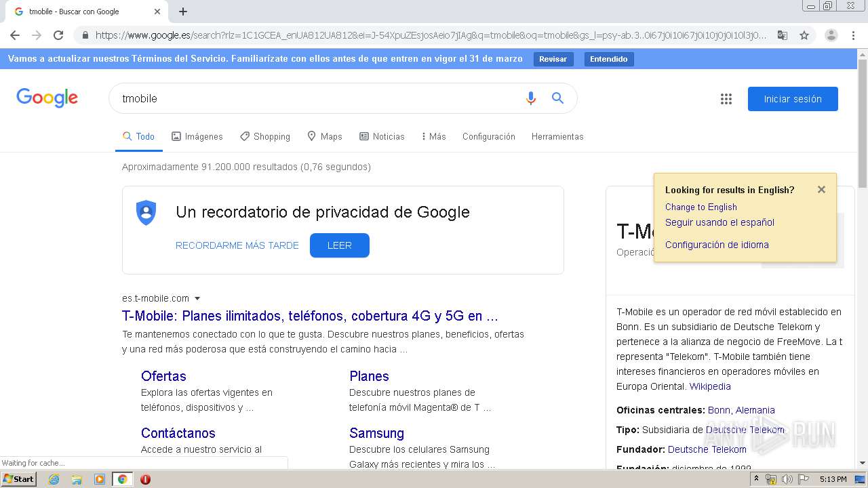Open the translate page icon
This screenshot has width=868, height=488.
pyautogui.click(x=782, y=35)
